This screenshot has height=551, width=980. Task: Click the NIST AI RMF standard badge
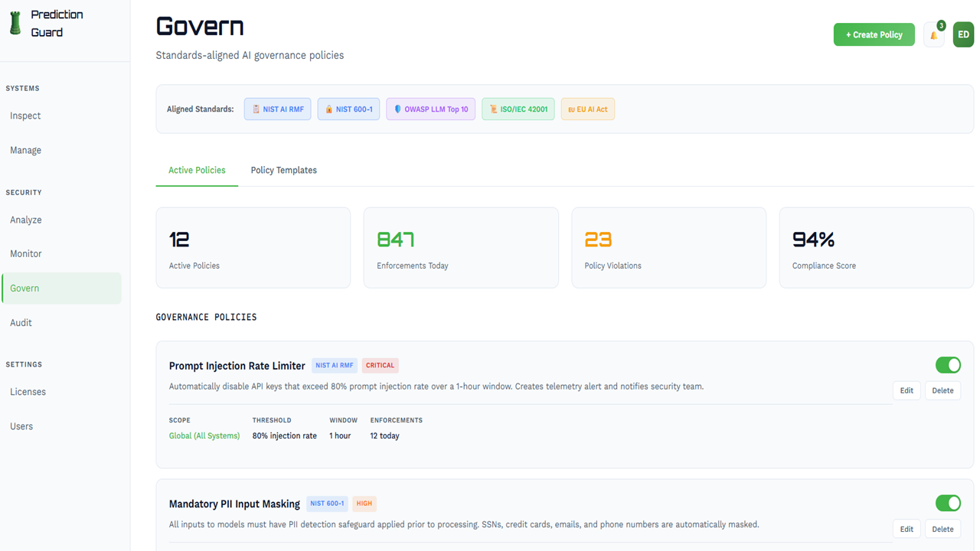click(278, 109)
